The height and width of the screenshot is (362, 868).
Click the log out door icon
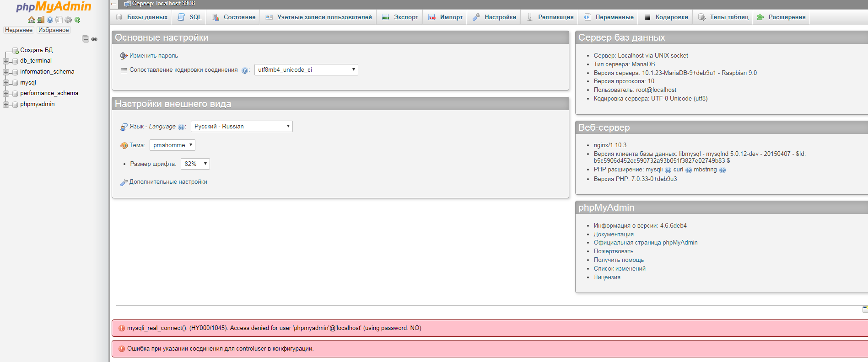click(x=41, y=20)
